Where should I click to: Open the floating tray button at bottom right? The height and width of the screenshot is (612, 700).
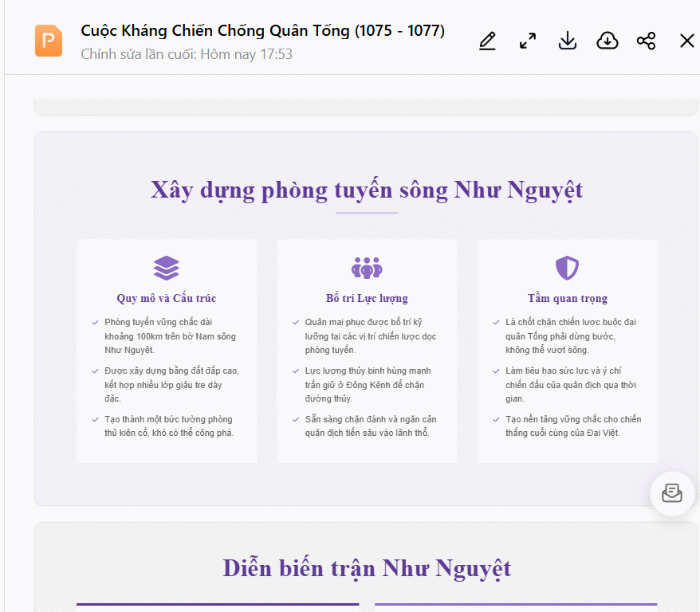[x=671, y=493]
